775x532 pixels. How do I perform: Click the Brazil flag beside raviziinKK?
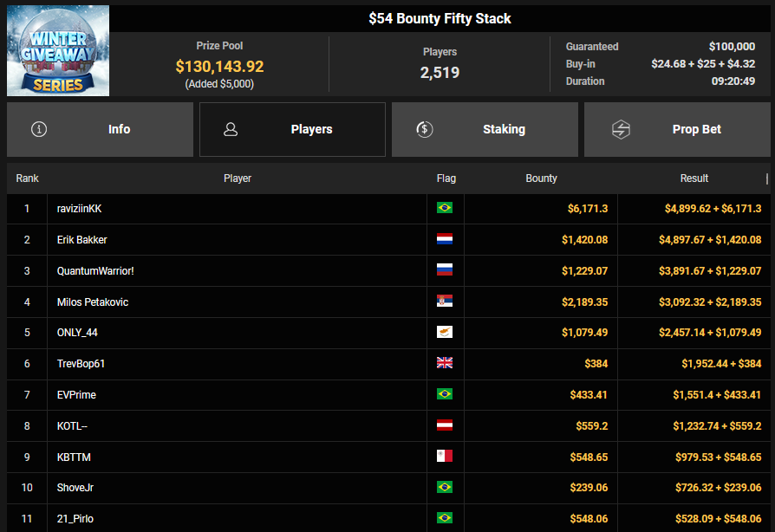tap(445, 208)
